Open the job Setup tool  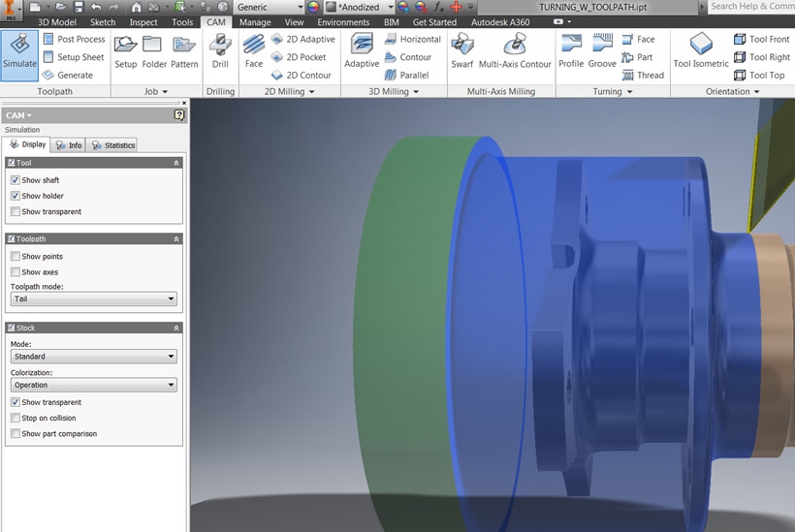(x=125, y=50)
